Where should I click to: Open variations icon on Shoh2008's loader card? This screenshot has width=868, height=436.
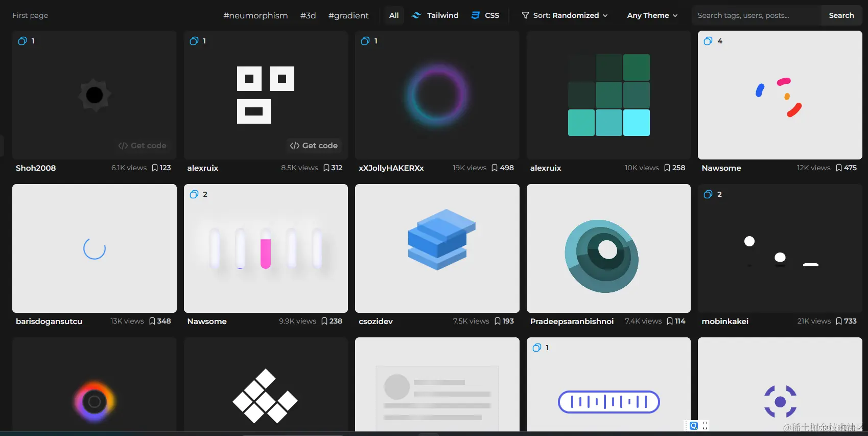point(22,41)
